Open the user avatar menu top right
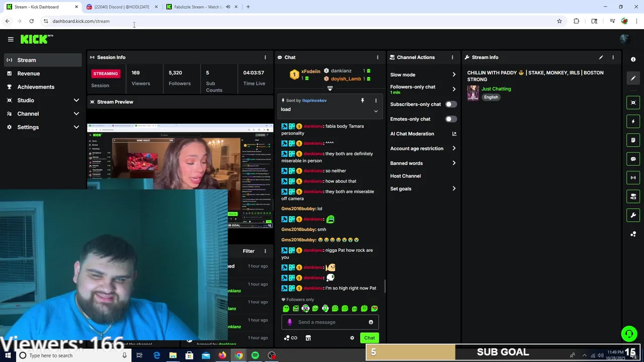This screenshot has height=362, width=644. pos(624,39)
